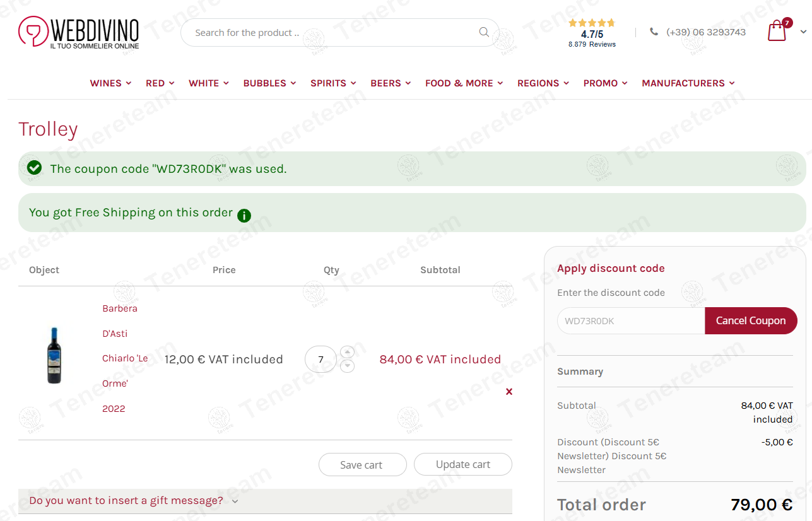The width and height of the screenshot is (812, 521).
Task: Click the product search input field
Action: pos(339,32)
